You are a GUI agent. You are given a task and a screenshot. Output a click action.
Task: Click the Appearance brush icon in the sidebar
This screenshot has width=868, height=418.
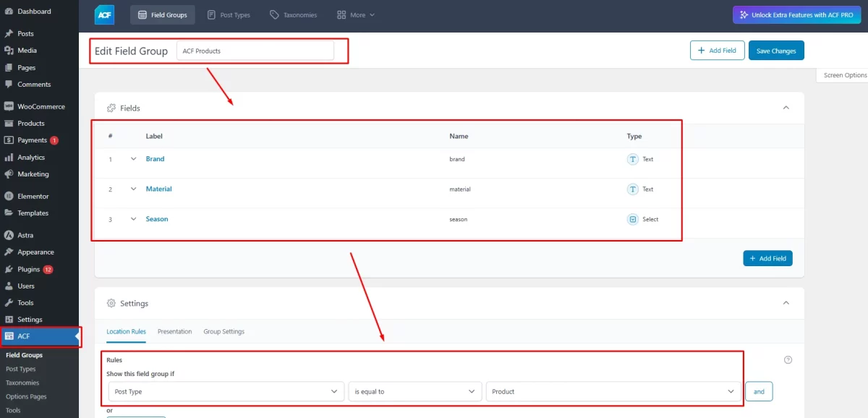[11, 252]
